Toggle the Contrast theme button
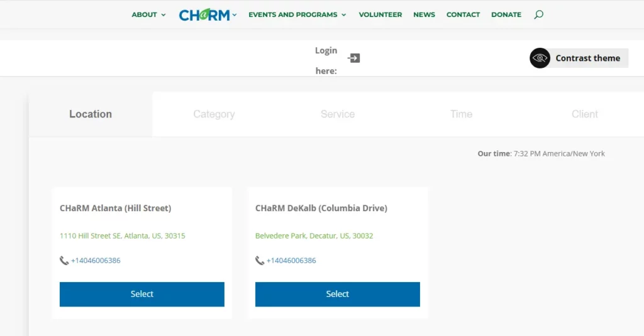 [x=579, y=58]
